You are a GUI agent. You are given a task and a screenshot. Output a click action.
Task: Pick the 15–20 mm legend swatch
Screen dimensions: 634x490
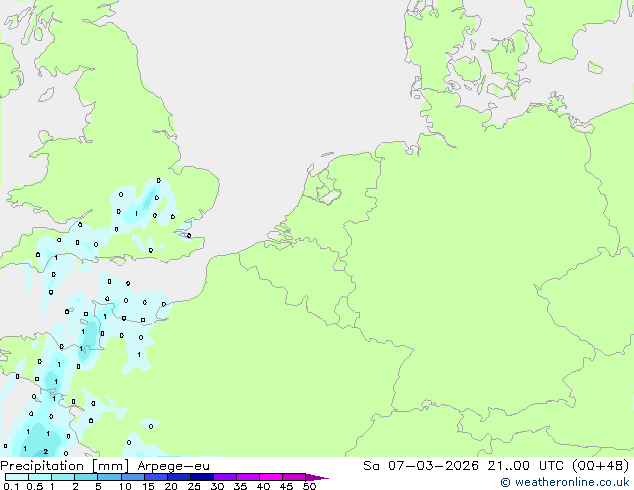tap(155, 477)
